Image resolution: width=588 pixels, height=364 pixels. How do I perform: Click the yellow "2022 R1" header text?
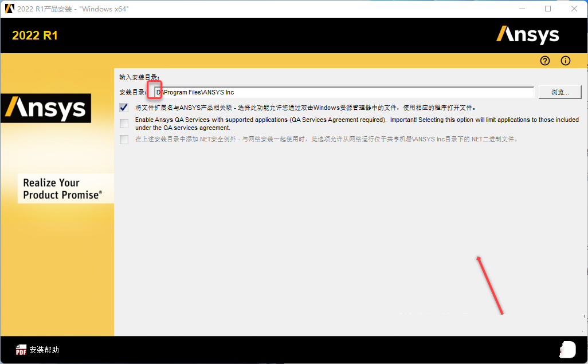pyautogui.click(x=35, y=35)
